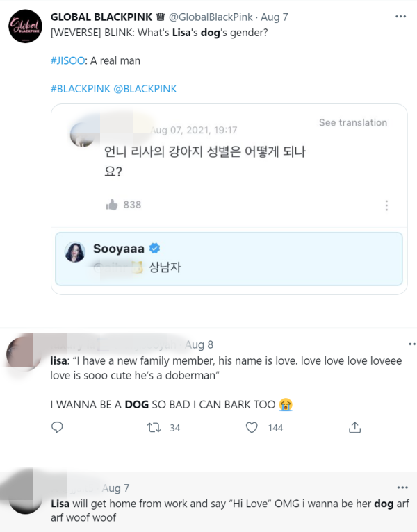Open more options on Aug 8 reply

pyautogui.click(x=401, y=344)
